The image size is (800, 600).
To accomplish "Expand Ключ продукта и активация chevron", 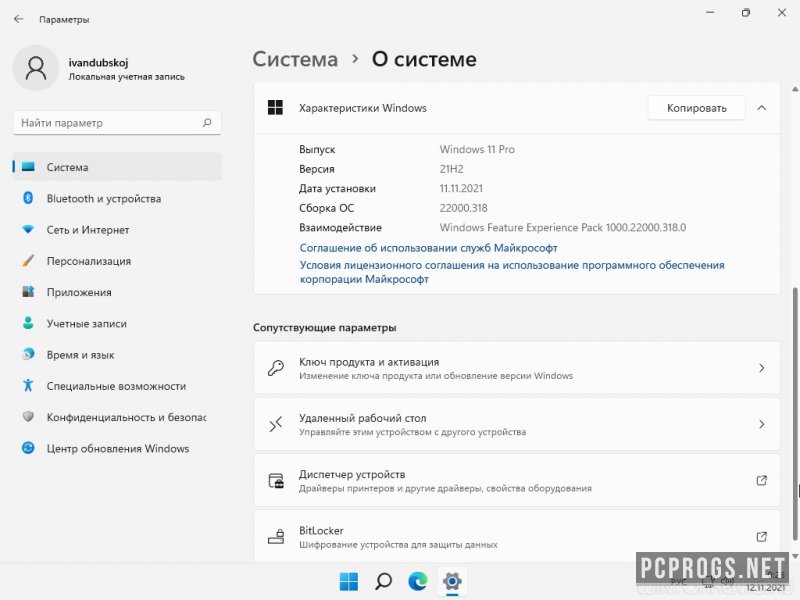I will (x=762, y=368).
